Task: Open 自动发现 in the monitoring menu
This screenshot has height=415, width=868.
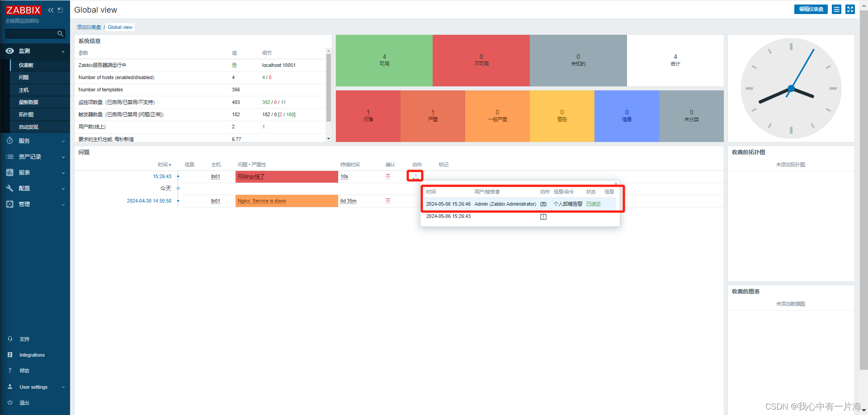Action: 28,127
